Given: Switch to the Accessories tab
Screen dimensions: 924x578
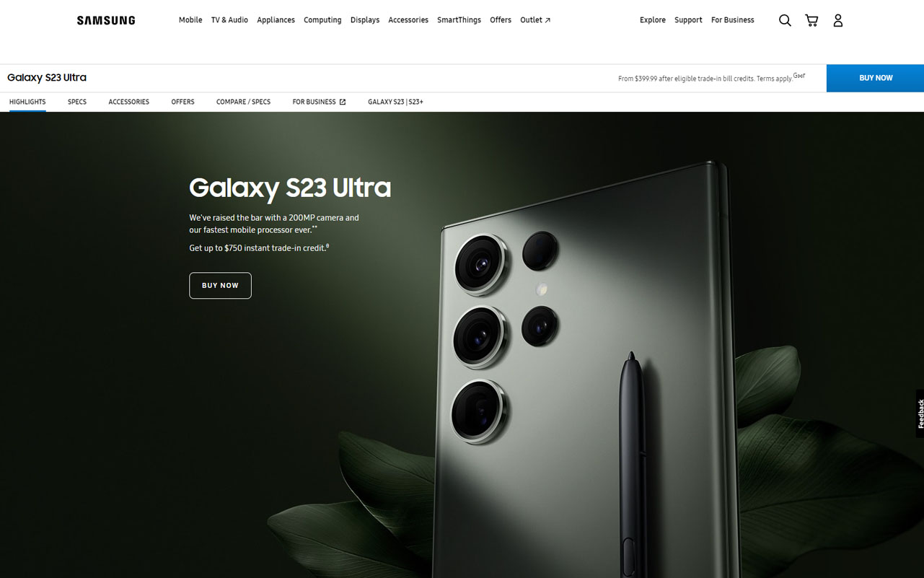Looking at the screenshot, I should pyautogui.click(x=129, y=102).
